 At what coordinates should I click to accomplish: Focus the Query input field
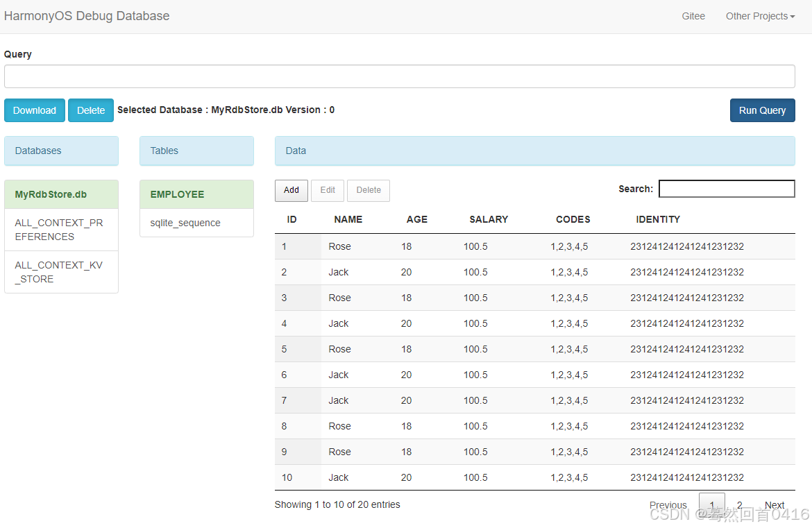point(399,76)
